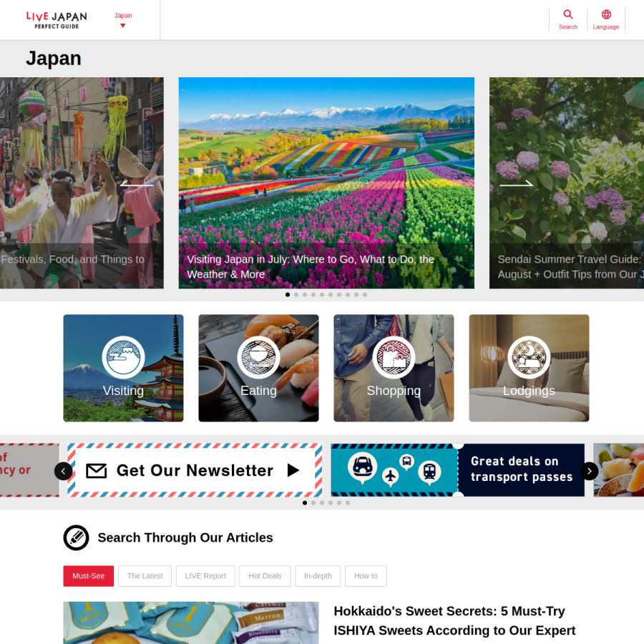The image size is (644, 644).
Task: Switch to the LIVE Report tab
Action: click(x=205, y=576)
